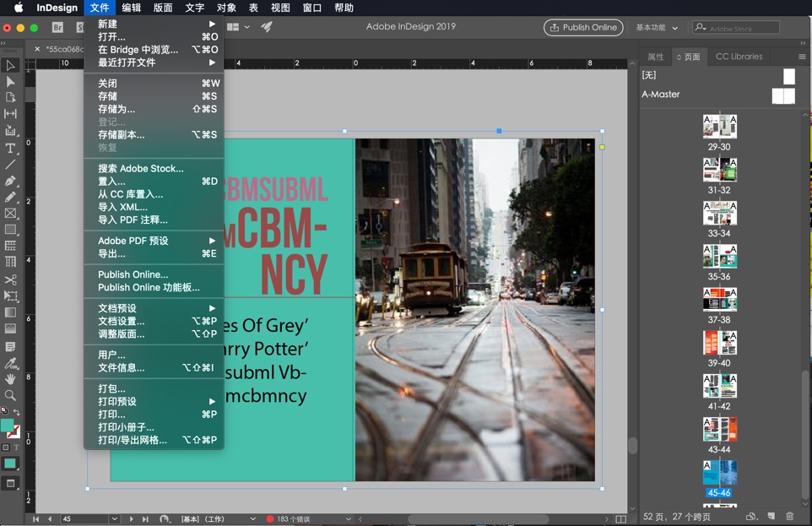Click the GPU performance rocket icon
812x526 pixels.
tap(267, 27)
